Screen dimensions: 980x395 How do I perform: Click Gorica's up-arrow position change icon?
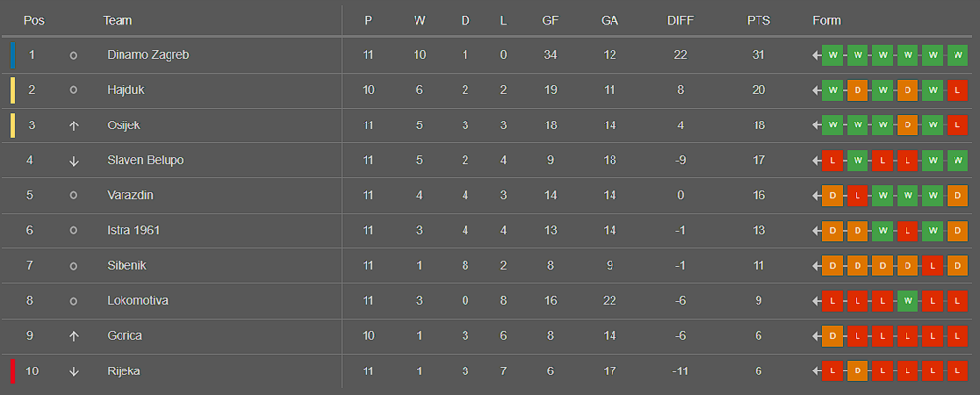(73, 336)
